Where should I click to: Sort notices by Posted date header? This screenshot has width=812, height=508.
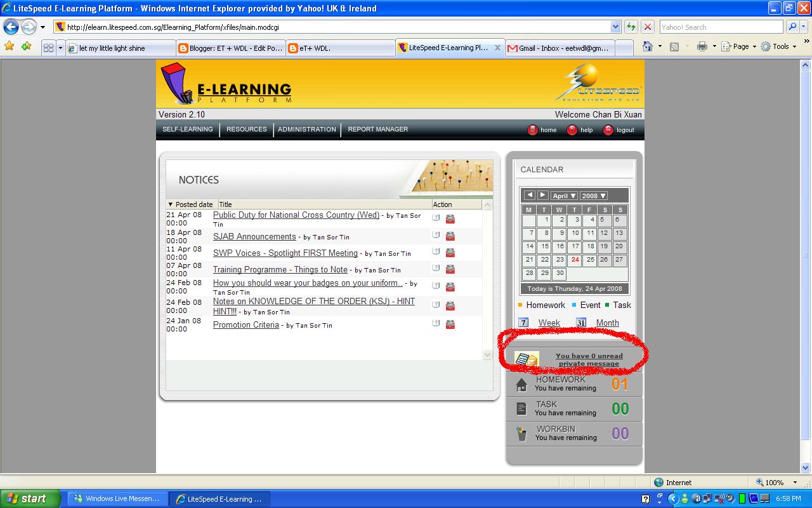coord(192,204)
